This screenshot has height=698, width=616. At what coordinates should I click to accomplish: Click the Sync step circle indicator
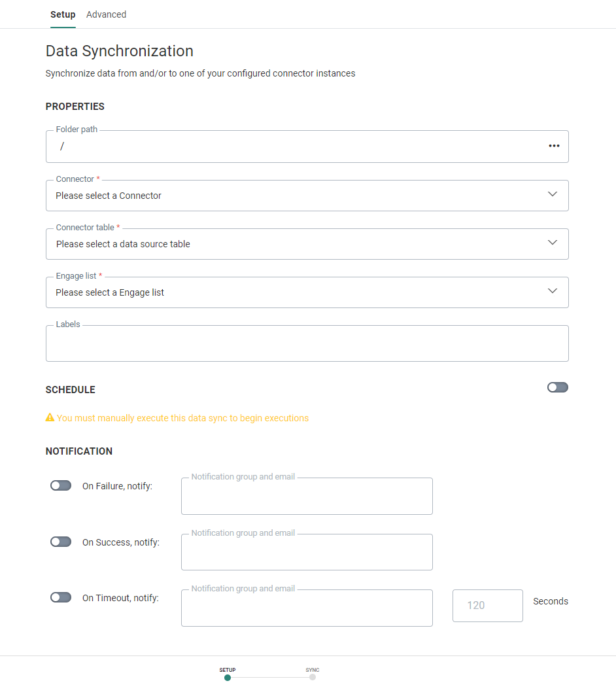tap(313, 678)
